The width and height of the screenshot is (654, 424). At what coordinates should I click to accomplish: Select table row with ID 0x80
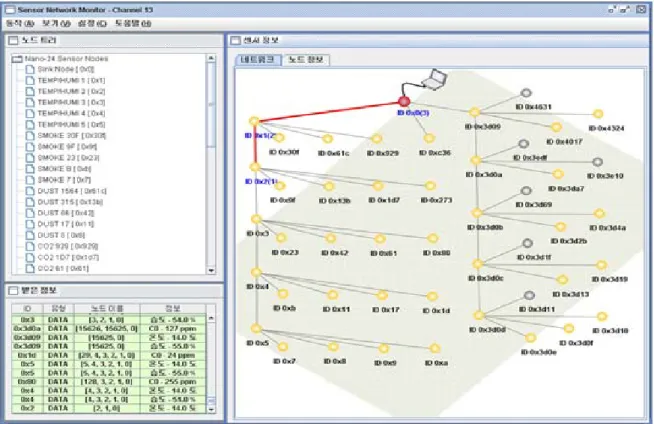click(108, 382)
